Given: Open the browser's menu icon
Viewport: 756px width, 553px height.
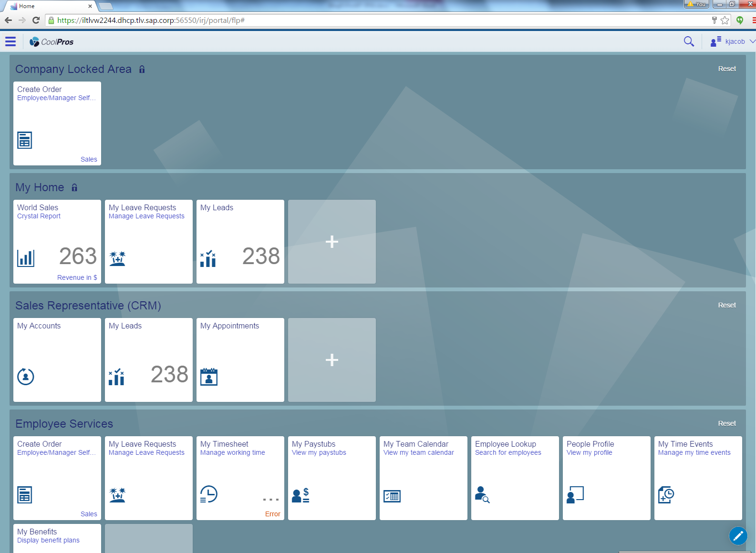Looking at the screenshot, I should [753, 20].
